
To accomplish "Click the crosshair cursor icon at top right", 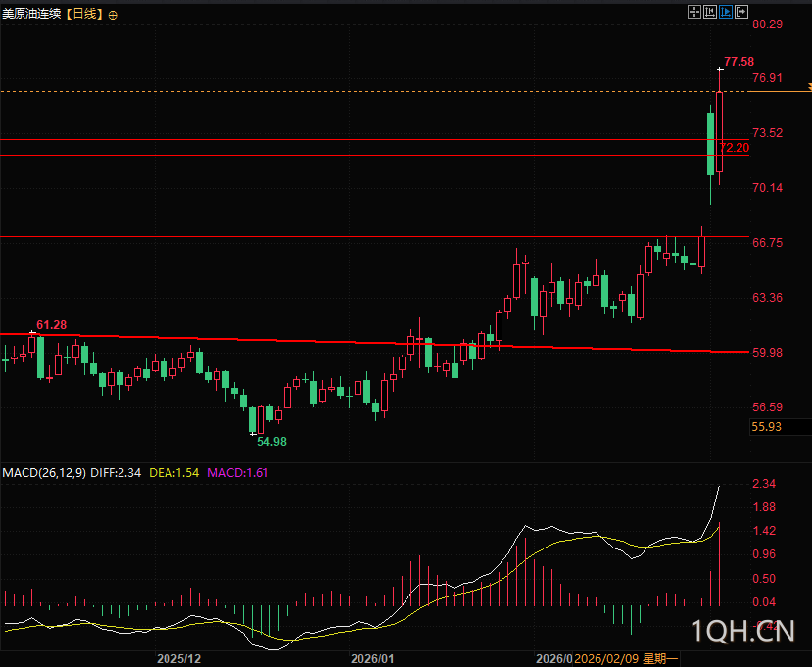I will [694, 12].
